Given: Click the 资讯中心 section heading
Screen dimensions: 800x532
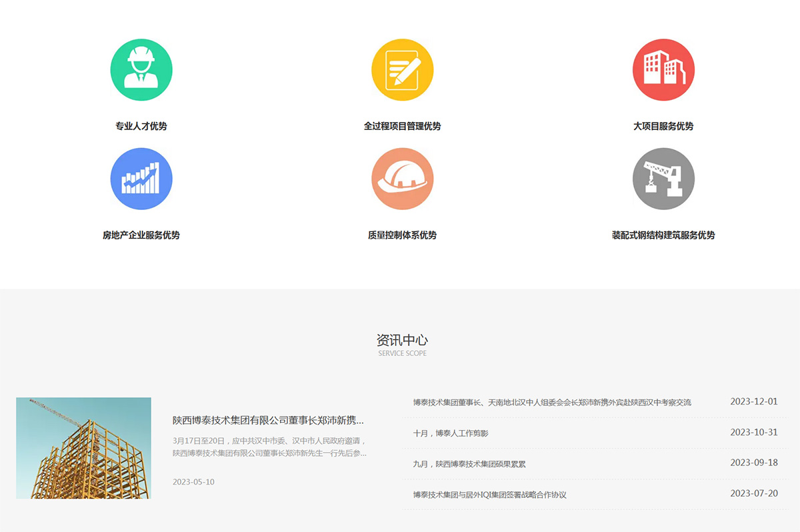Looking at the screenshot, I should point(402,340).
